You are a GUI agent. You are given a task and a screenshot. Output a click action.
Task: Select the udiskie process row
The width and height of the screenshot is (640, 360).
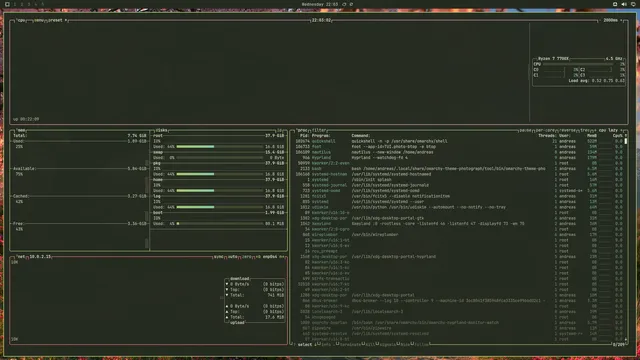(x=458, y=207)
